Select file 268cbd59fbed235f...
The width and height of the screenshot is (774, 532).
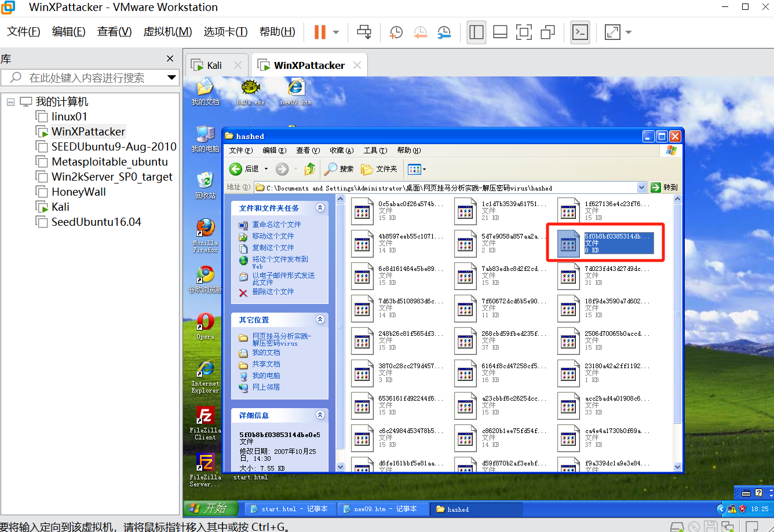(x=501, y=340)
